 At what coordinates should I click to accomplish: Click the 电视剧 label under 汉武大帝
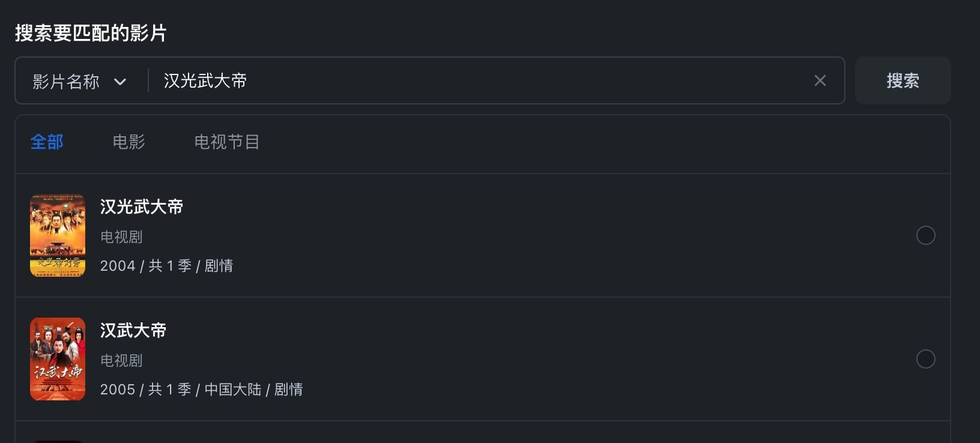[x=121, y=361]
